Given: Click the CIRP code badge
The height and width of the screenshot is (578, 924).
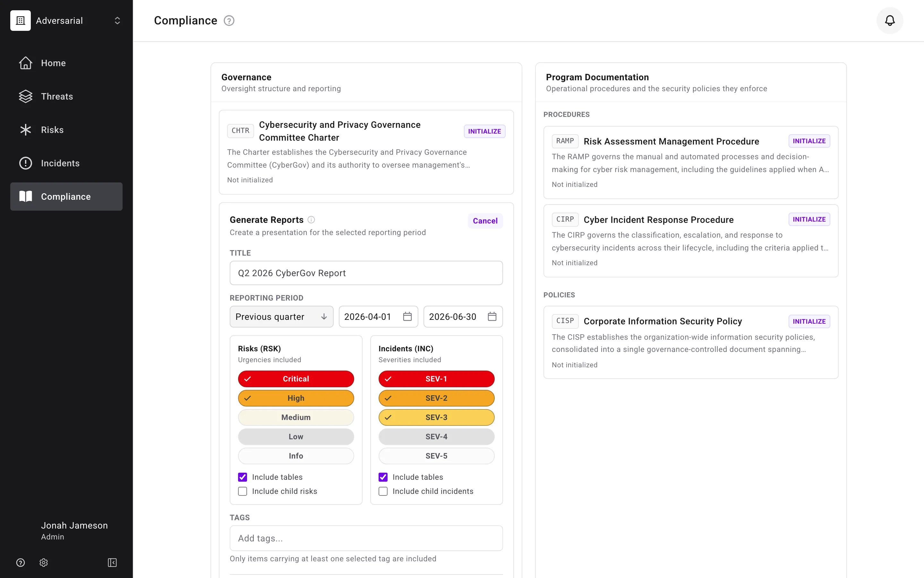Looking at the screenshot, I should (x=565, y=219).
